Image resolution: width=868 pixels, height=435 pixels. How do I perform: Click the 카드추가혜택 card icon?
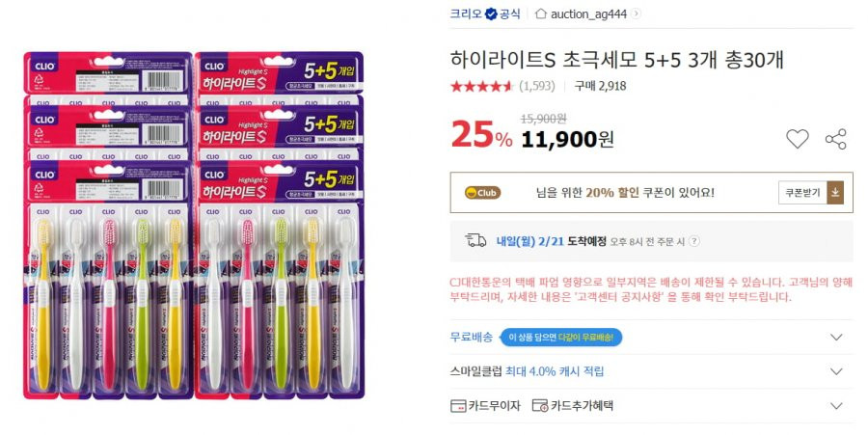click(x=540, y=406)
